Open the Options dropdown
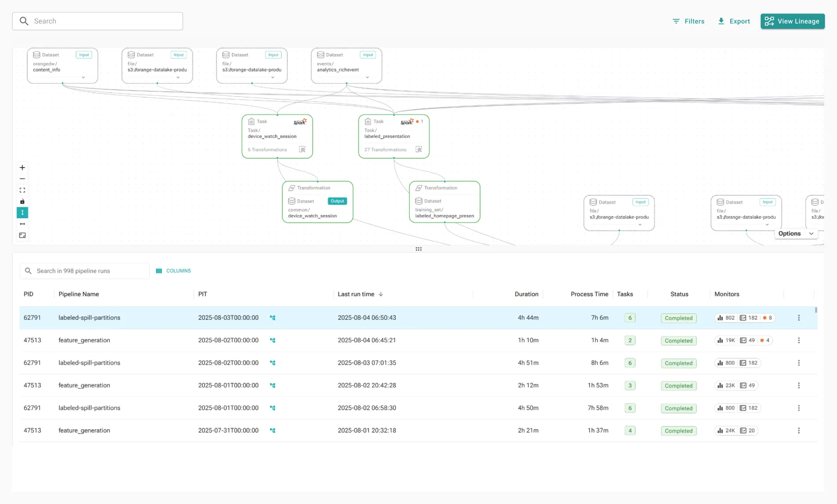The width and height of the screenshot is (837, 504). click(x=796, y=234)
